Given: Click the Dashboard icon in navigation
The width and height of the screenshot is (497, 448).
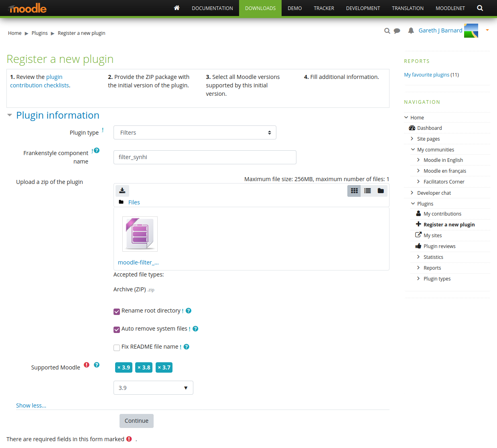Looking at the screenshot, I should click(x=412, y=128).
